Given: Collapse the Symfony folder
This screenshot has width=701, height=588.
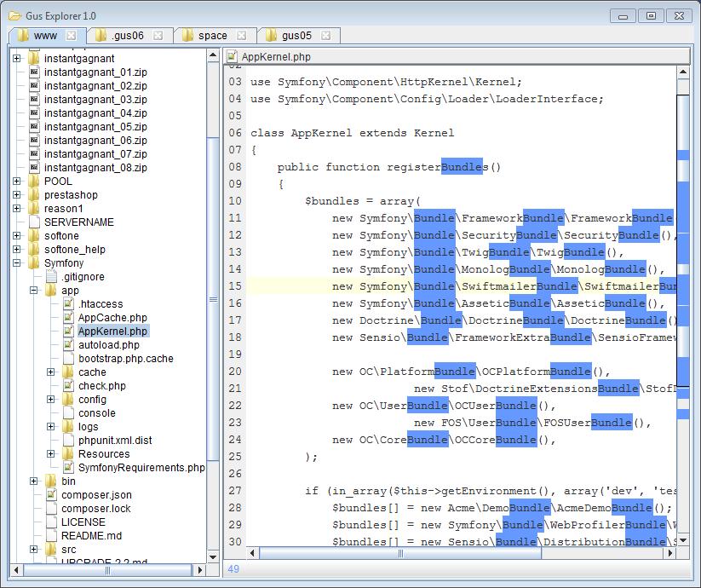Looking at the screenshot, I should click(17, 263).
